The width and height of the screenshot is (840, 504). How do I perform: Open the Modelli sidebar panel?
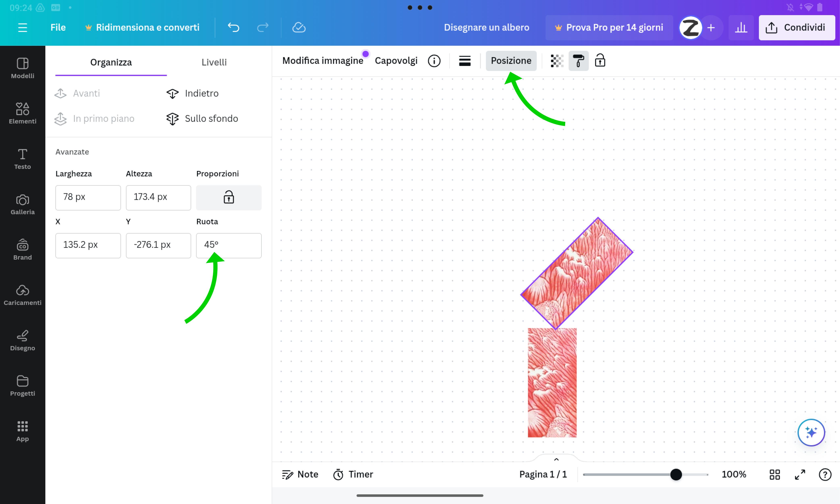[x=22, y=68]
